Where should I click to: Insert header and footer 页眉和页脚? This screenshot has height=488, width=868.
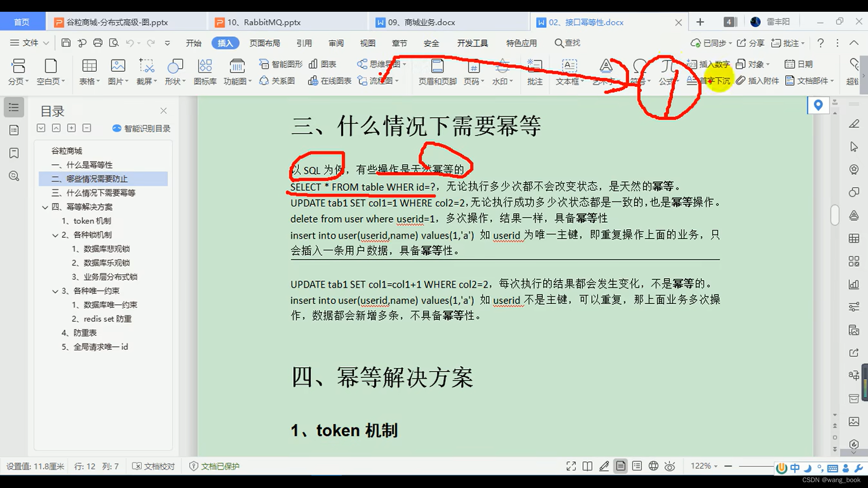tap(437, 72)
